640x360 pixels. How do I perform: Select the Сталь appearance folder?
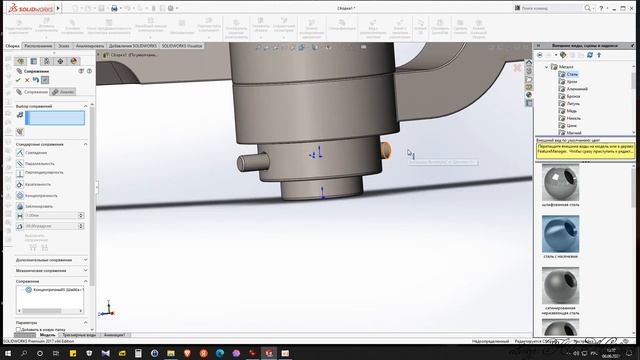[568, 74]
